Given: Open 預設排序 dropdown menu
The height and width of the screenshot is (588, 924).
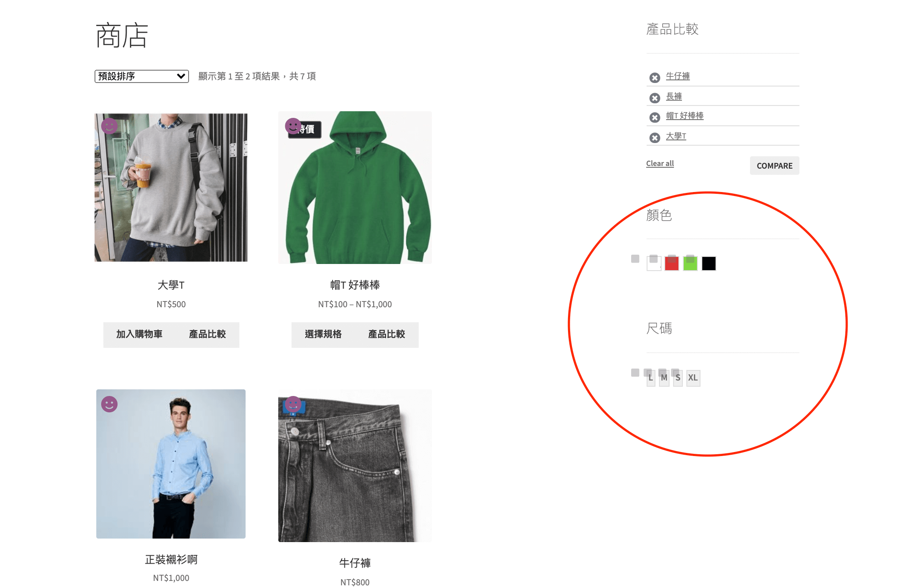Looking at the screenshot, I should (x=141, y=75).
